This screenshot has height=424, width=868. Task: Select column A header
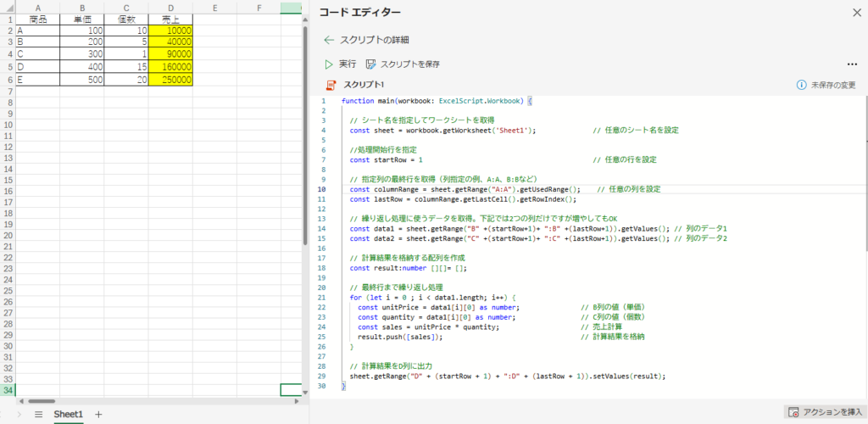[x=37, y=8]
